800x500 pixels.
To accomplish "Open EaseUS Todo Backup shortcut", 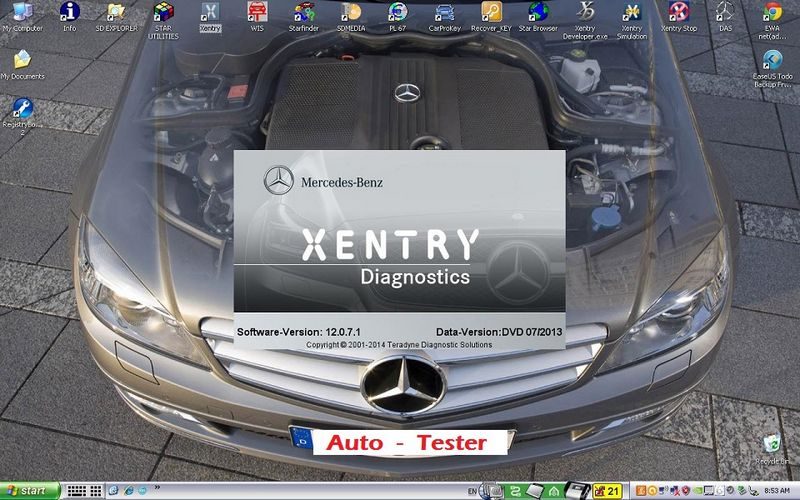I will (772, 68).
